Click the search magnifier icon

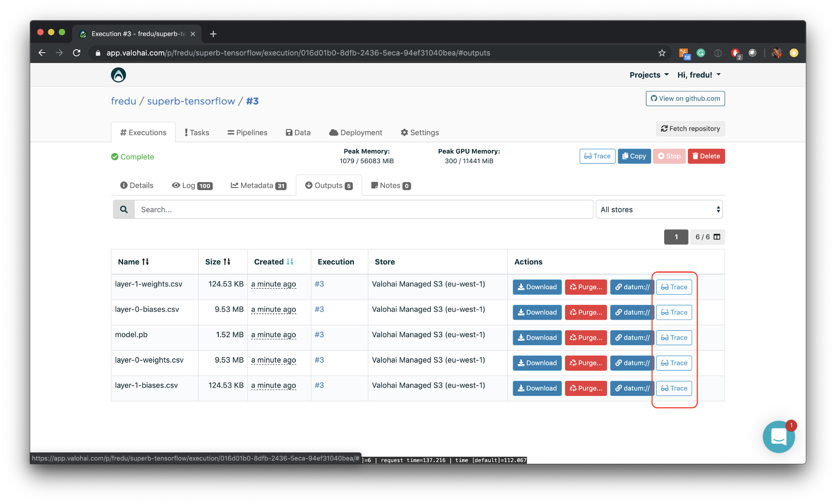124,209
